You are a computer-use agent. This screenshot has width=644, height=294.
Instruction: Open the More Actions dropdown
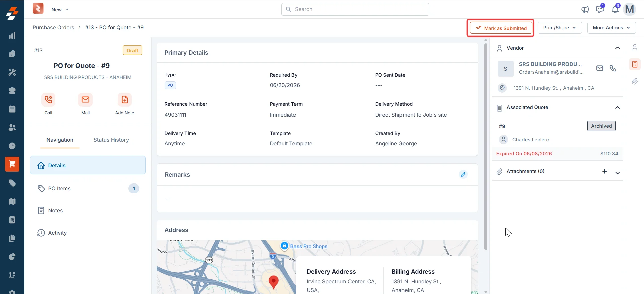611,28
